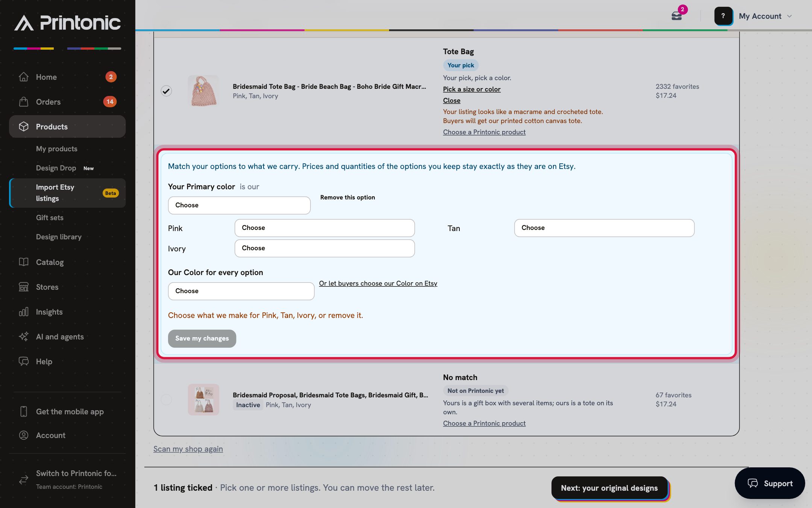
Task: Click Save my changes button
Action: (202, 338)
